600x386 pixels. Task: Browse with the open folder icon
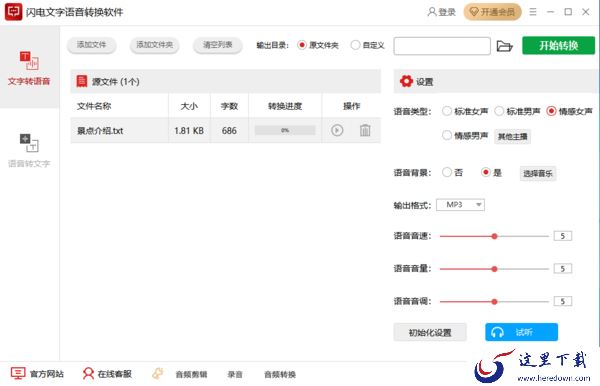pyautogui.click(x=504, y=46)
